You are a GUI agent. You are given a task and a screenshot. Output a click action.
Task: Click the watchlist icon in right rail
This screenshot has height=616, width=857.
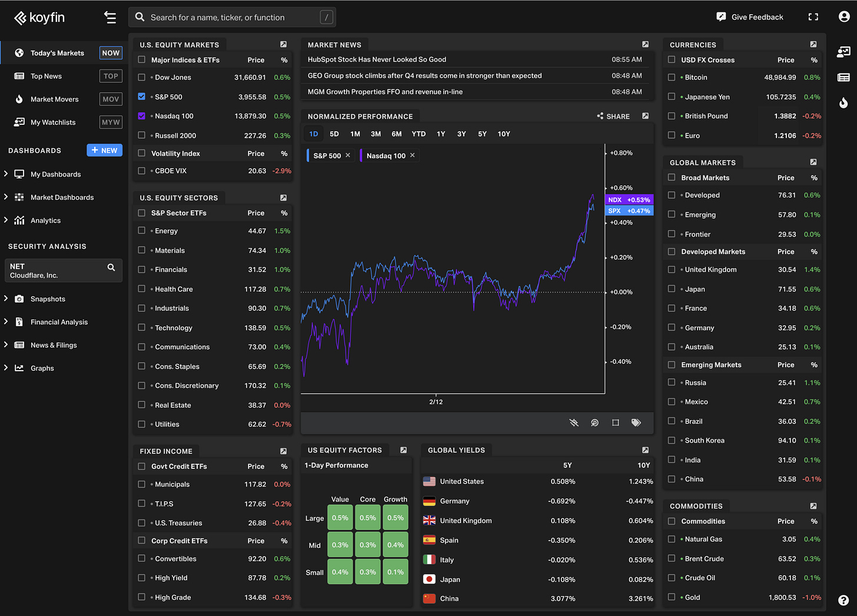pyautogui.click(x=843, y=52)
